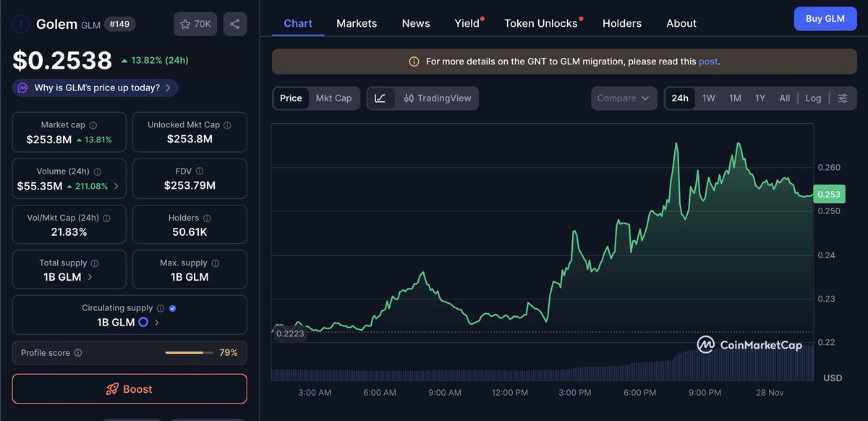
Task: Click the 0.2223 opening price label
Action: coord(289,333)
